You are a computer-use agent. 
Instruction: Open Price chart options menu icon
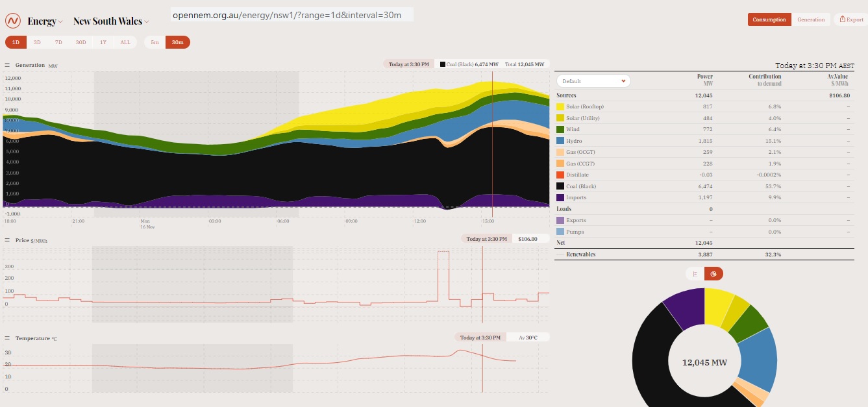click(x=7, y=240)
